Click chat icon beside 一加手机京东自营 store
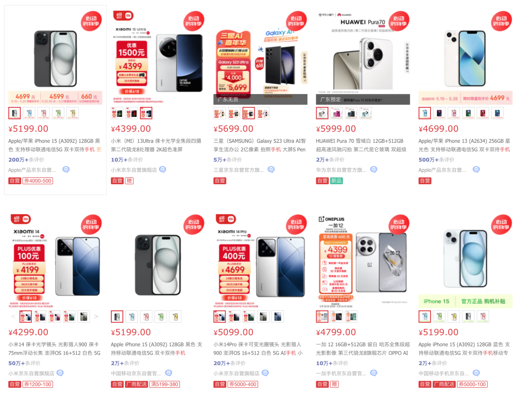The width and height of the screenshot is (532, 401). click(373, 373)
